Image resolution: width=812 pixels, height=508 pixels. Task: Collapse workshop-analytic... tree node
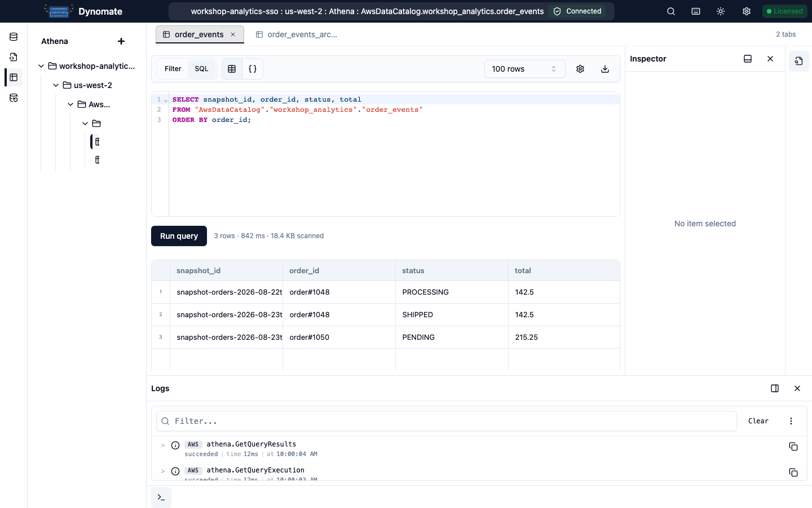tap(41, 66)
